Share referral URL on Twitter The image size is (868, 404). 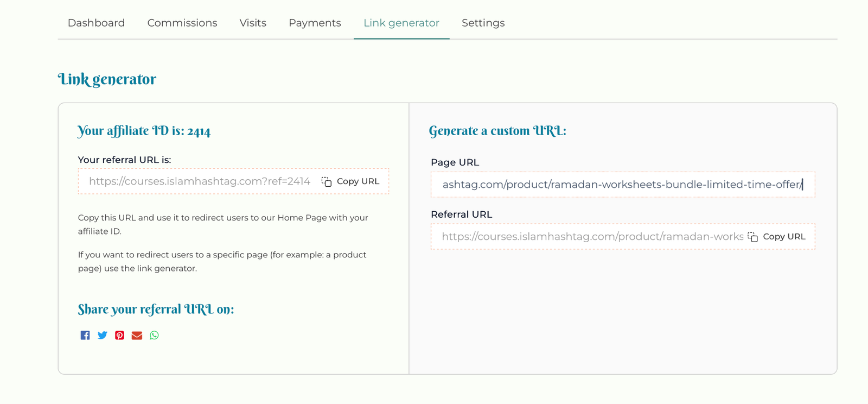click(x=103, y=335)
